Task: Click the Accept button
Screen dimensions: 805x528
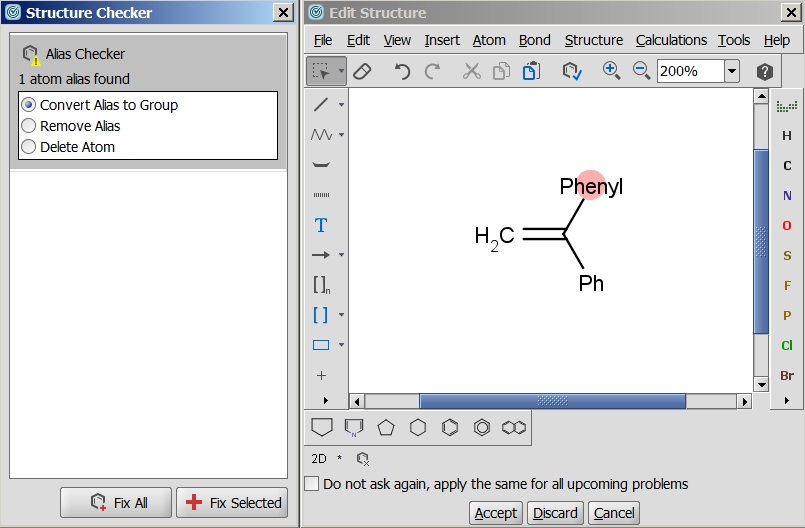Action: [x=496, y=513]
